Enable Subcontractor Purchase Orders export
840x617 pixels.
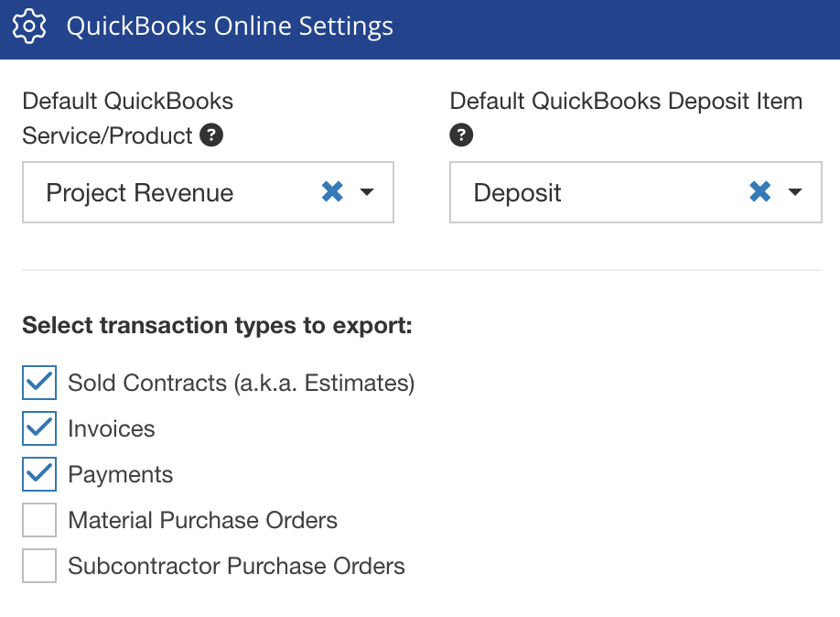(x=39, y=566)
